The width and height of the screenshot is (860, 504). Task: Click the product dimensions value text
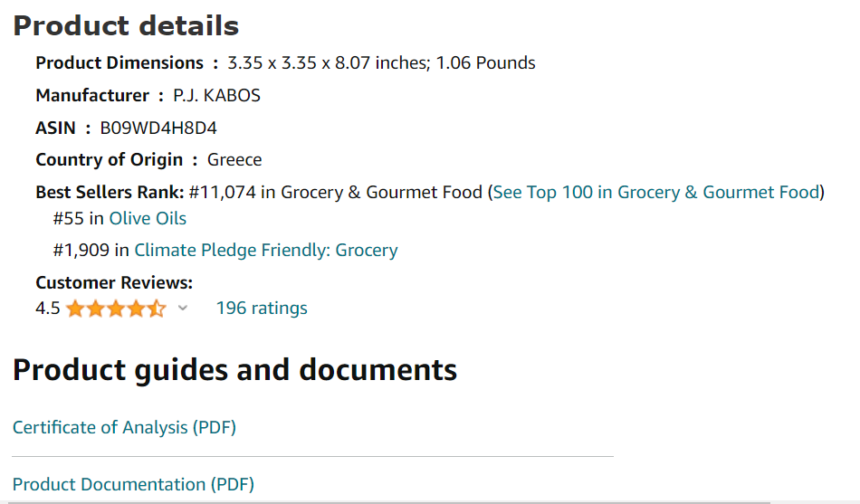(x=381, y=63)
